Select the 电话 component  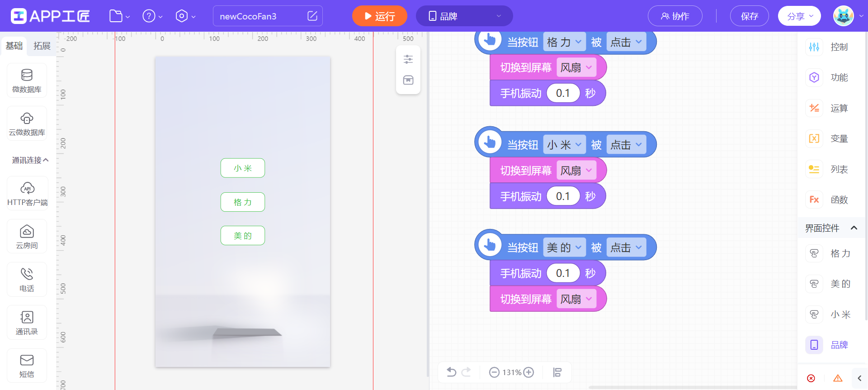pyautogui.click(x=27, y=280)
